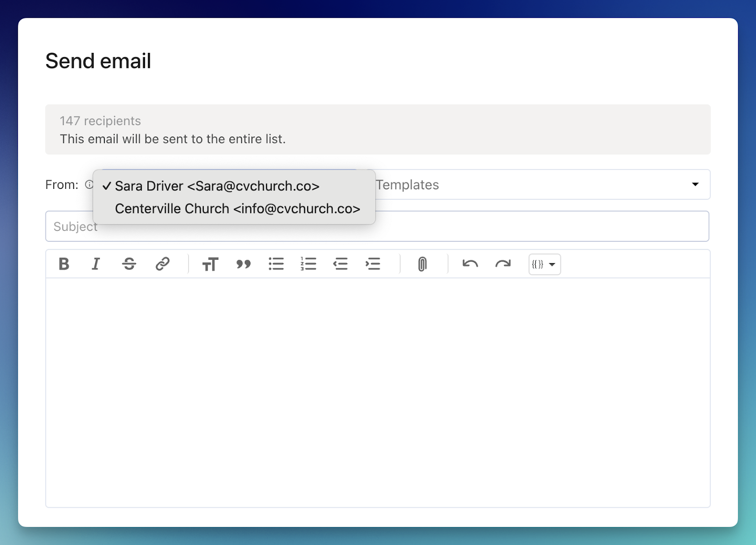756x545 pixels.
Task: Open the Templates dropdown
Action: pos(539,185)
